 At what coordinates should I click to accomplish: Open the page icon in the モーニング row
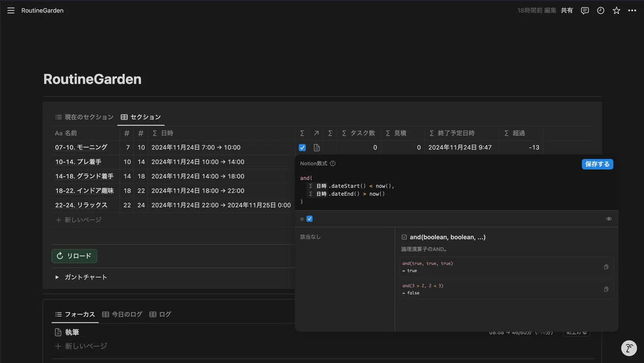[317, 147]
